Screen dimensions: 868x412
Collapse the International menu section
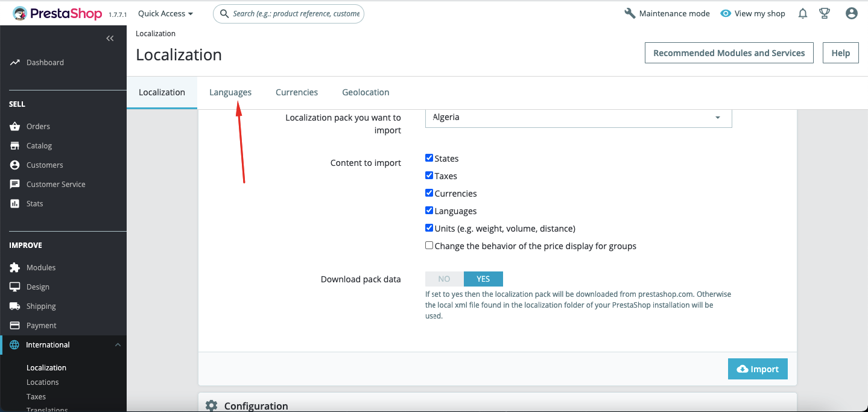118,345
